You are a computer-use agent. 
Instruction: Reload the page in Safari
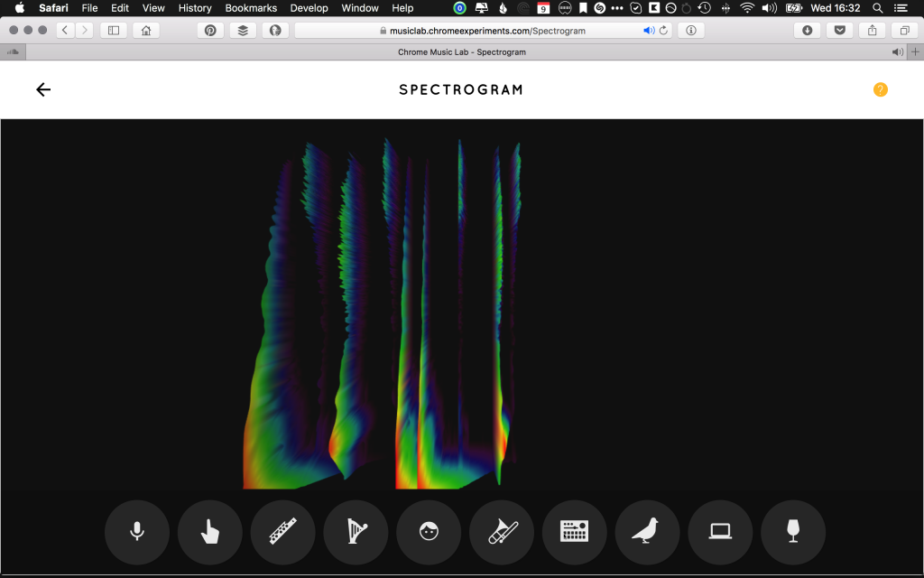(x=664, y=30)
